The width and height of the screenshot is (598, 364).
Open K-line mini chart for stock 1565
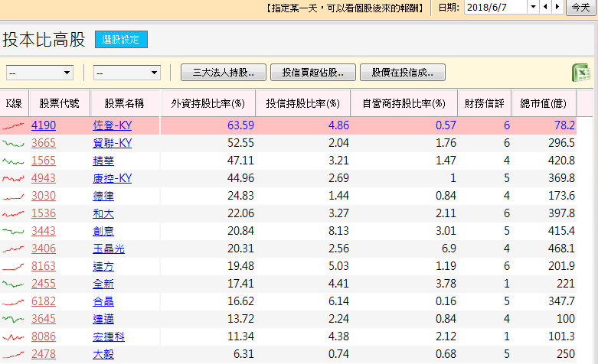point(13,161)
